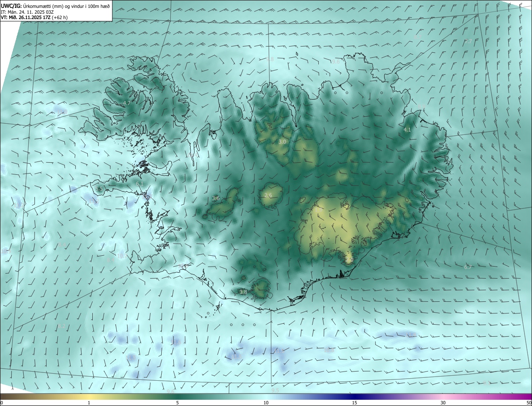Click the 15 tick label on the color scale
This screenshot has height=406, width=532.
click(355, 403)
